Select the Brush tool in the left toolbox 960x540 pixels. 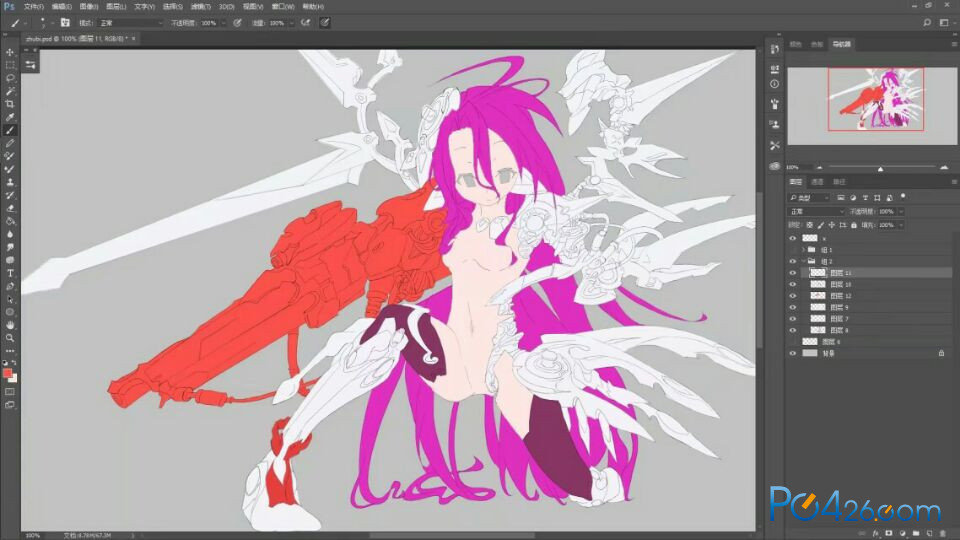point(10,130)
